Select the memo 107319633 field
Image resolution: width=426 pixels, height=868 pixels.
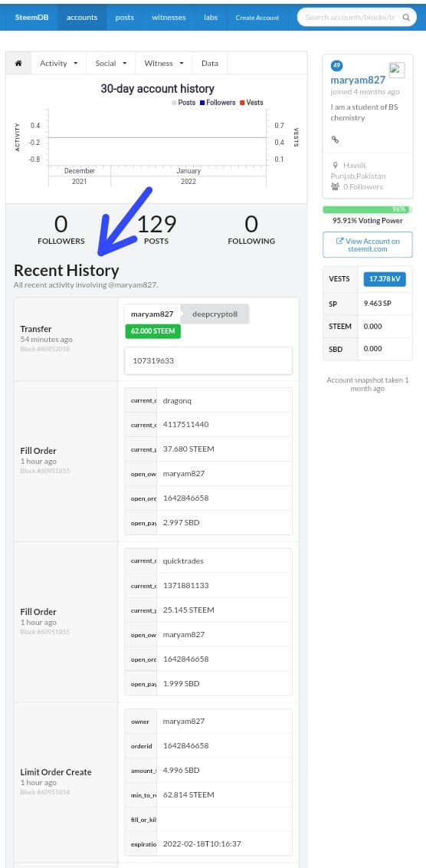point(208,360)
